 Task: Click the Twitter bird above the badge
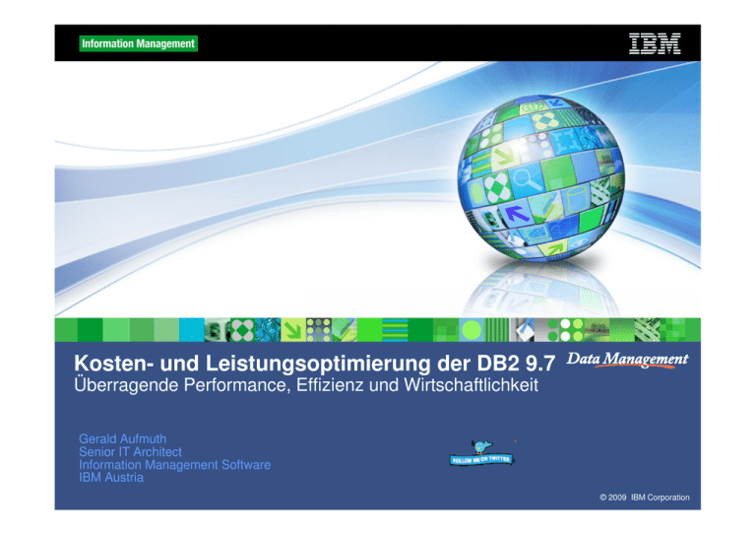tap(479, 444)
